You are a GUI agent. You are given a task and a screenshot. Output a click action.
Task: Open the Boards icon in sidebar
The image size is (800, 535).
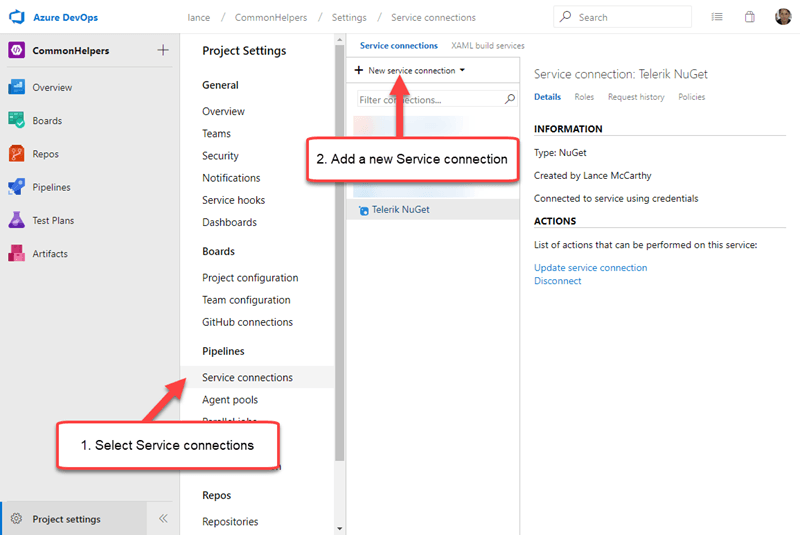(16, 120)
